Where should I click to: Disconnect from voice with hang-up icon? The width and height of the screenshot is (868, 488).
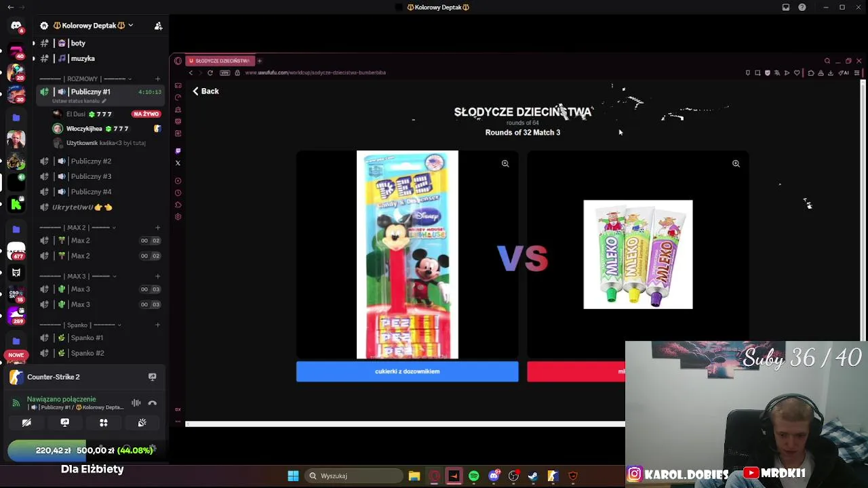pos(153,403)
